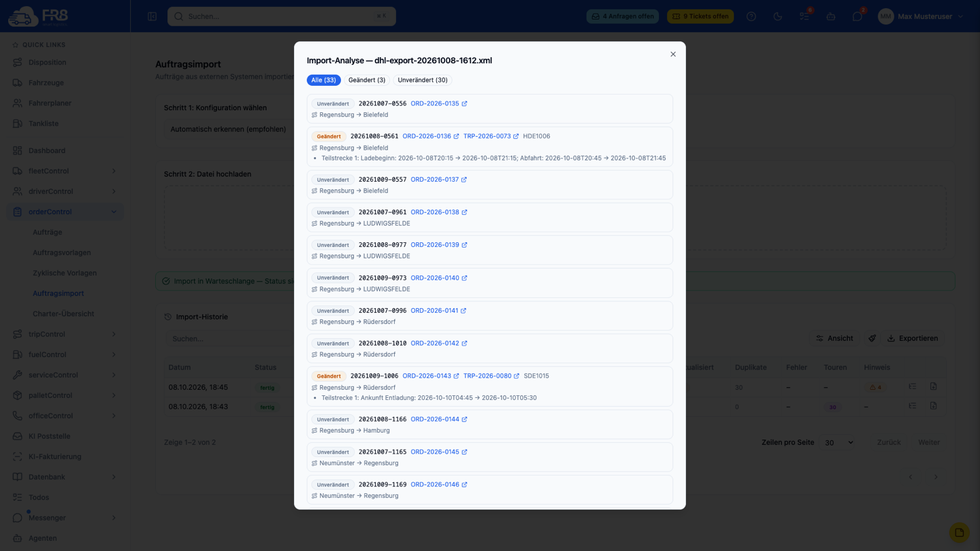Close the Import-Analyse dialog
The height and width of the screenshot is (551, 980).
pos(673,54)
